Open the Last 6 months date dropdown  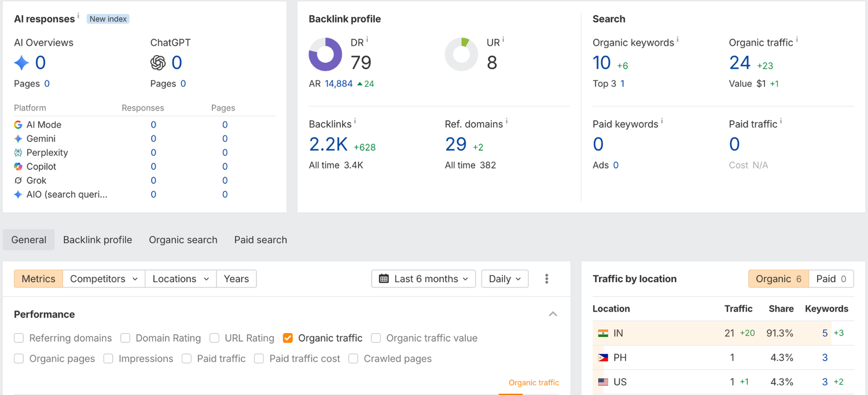(x=424, y=279)
